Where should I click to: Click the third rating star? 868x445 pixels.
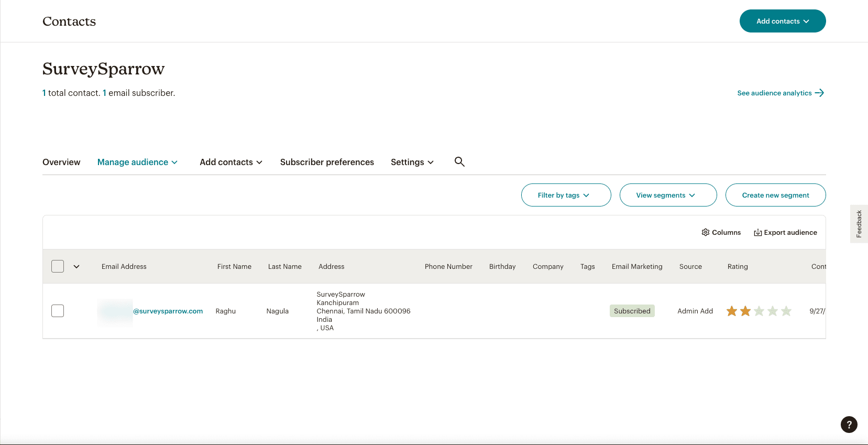pos(759,311)
